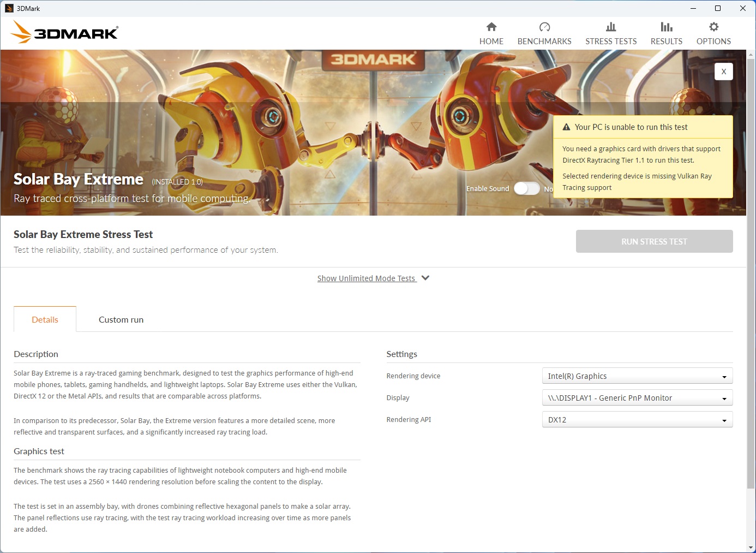The height and width of the screenshot is (553, 756).
Task: Click the Description heading
Action: [x=36, y=354]
